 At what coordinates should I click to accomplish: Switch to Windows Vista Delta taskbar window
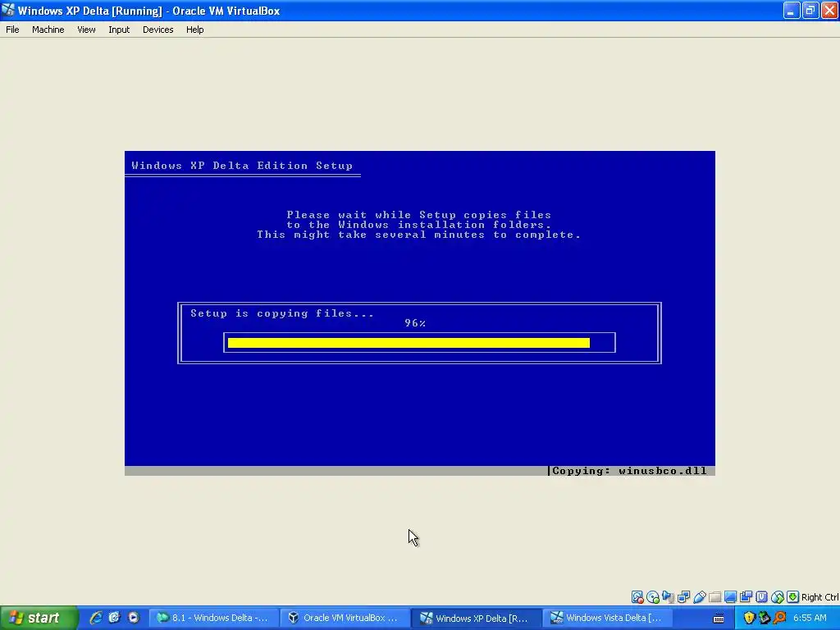[x=608, y=618]
